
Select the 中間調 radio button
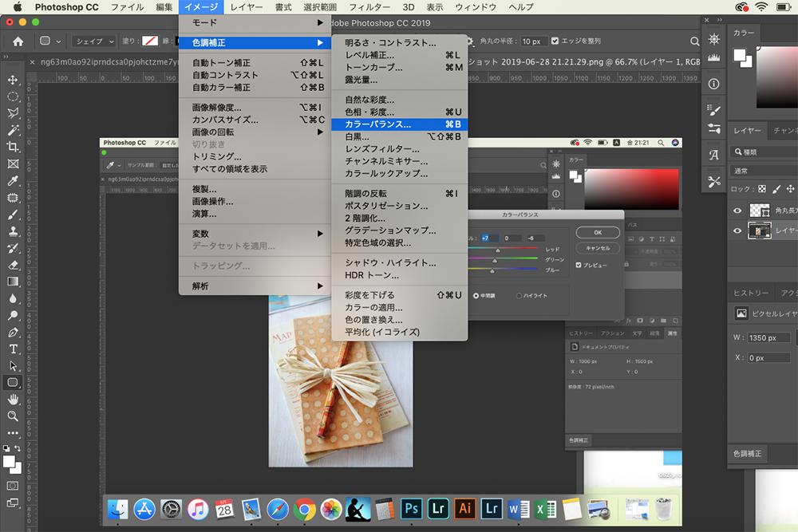pos(476,295)
